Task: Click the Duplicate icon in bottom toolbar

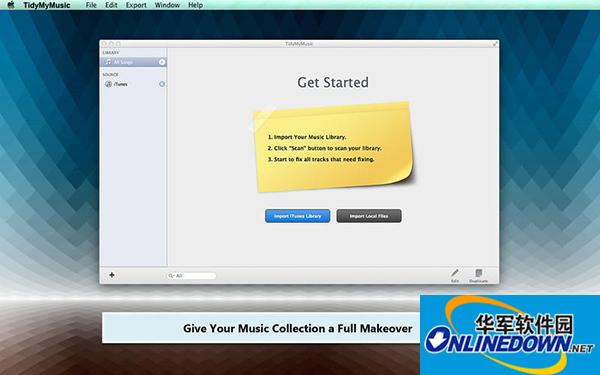Action: 478,273
